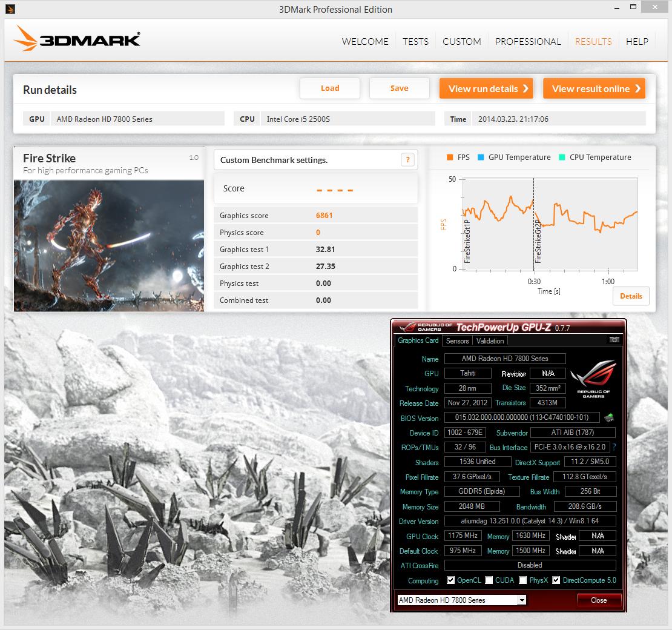This screenshot has height=630, width=672.
Task: Toggle the PhysX checkbox
Action: (x=523, y=580)
